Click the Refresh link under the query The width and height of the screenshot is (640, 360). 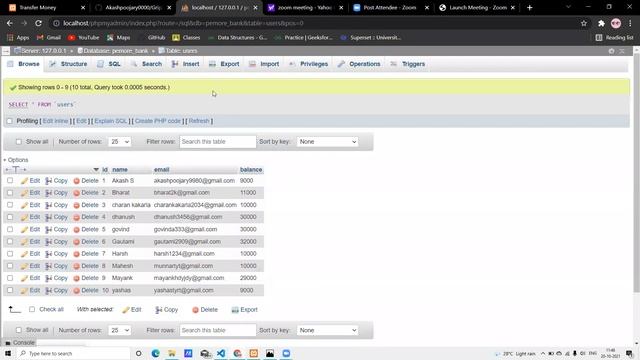199,121
